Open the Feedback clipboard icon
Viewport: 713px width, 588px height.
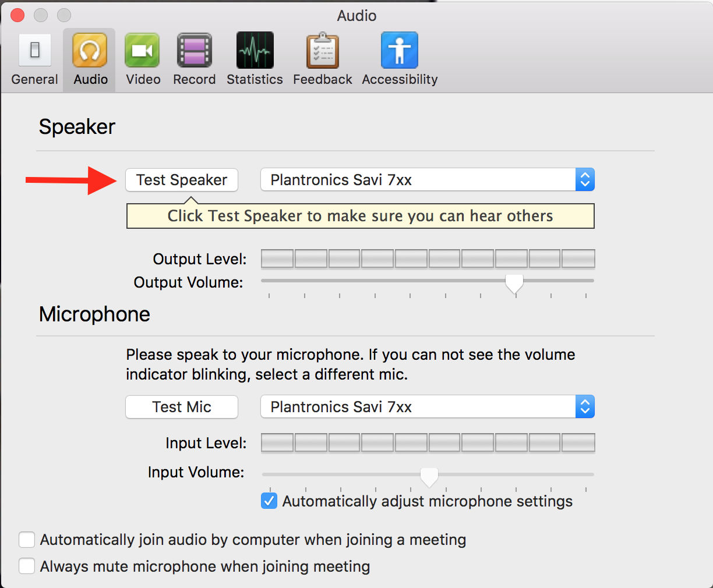322,51
